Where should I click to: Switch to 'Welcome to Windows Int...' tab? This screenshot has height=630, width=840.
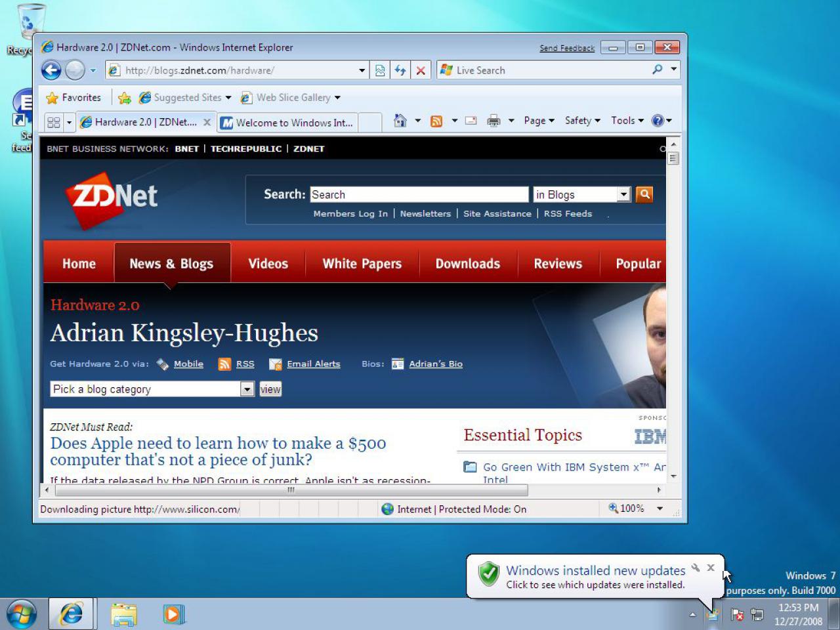(287, 123)
